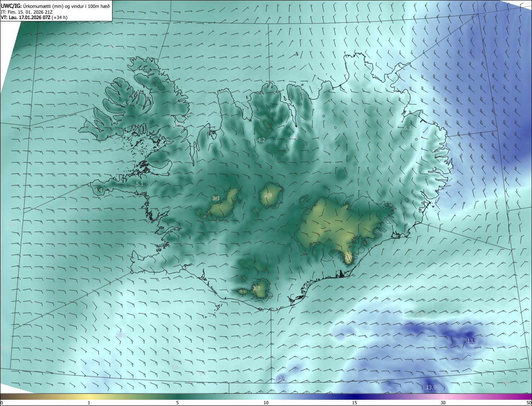Click the 13.9 value nearest the bottom edge

coord(431,387)
